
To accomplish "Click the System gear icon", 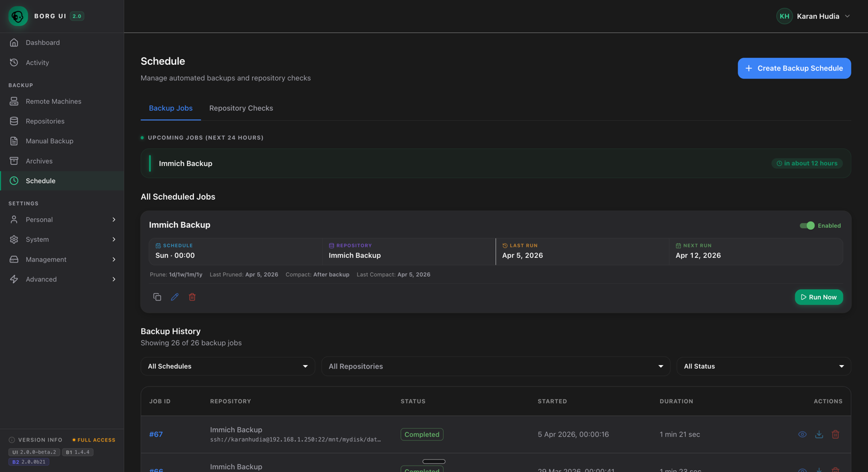I will coord(14,239).
